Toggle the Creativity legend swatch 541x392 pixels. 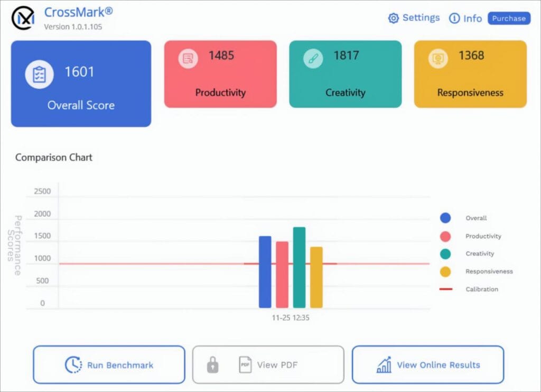point(445,254)
